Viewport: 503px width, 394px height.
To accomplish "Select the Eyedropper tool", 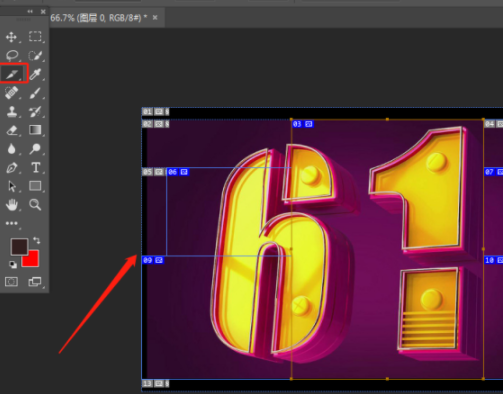I will click(35, 74).
